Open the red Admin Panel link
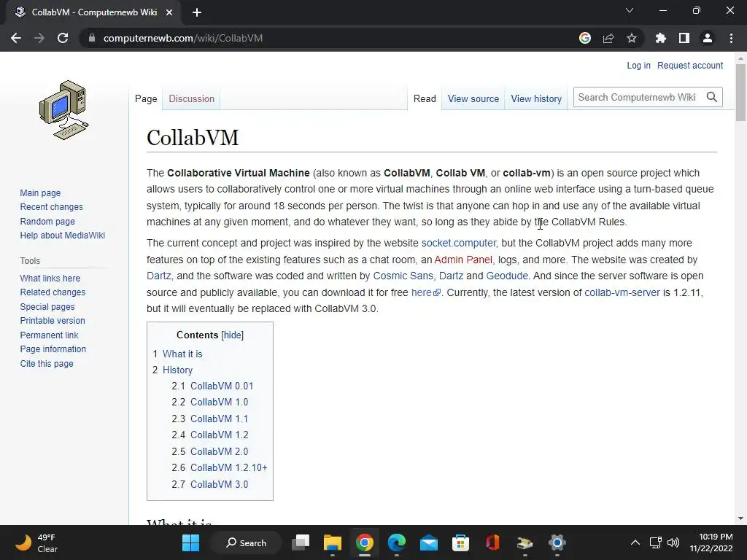The height and width of the screenshot is (560, 747). [463, 260]
